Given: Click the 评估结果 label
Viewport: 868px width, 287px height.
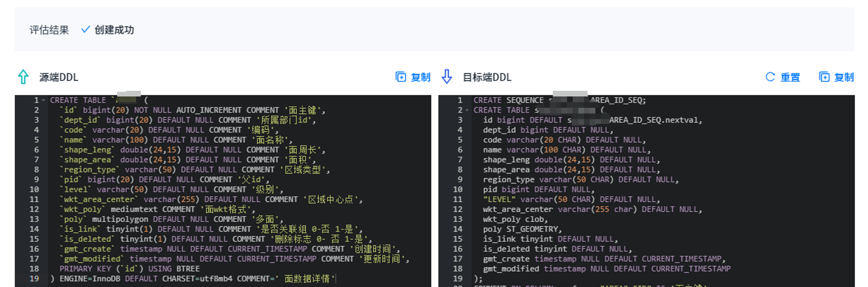Looking at the screenshot, I should tap(49, 30).
